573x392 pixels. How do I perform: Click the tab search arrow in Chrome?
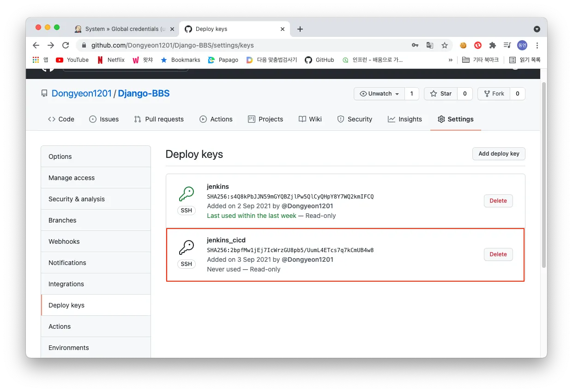coord(537,29)
